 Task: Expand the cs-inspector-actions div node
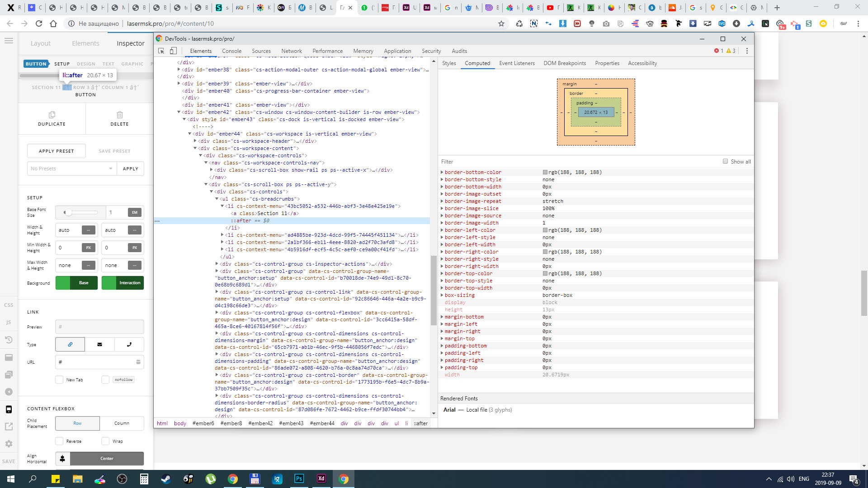pyautogui.click(x=217, y=264)
